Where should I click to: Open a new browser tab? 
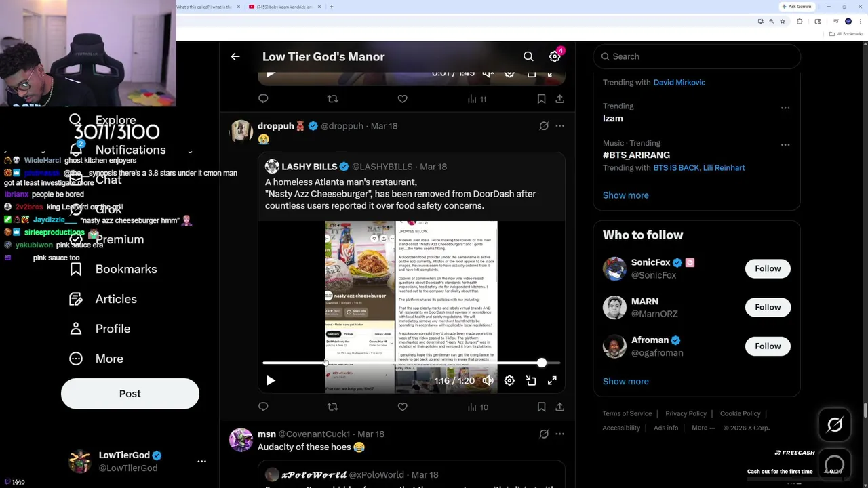click(331, 7)
